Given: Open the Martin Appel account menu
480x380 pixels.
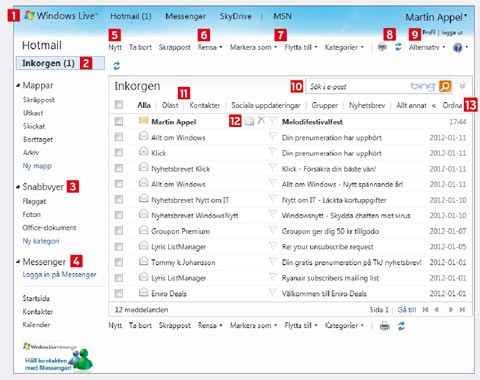Looking at the screenshot, I should click(436, 17).
